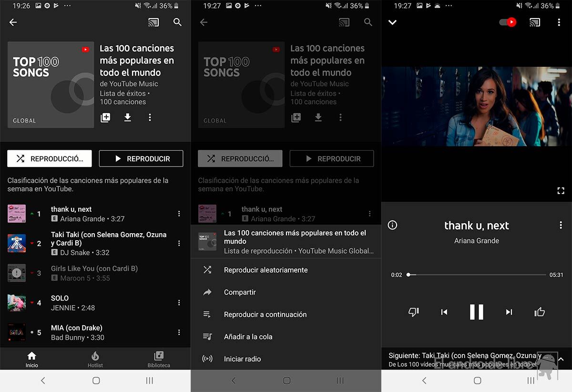Go to the Inicio tab
The height and width of the screenshot is (392, 572).
32,359
